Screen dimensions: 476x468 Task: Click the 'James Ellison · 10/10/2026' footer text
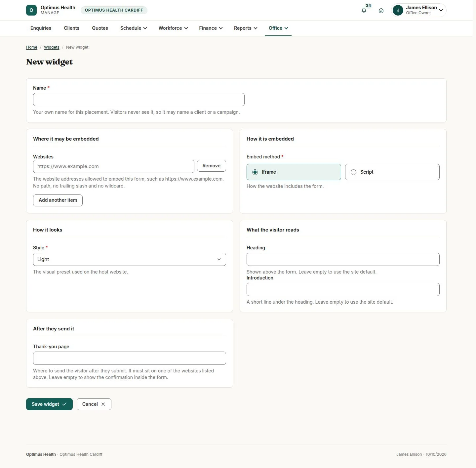pyautogui.click(x=421, y=454)
